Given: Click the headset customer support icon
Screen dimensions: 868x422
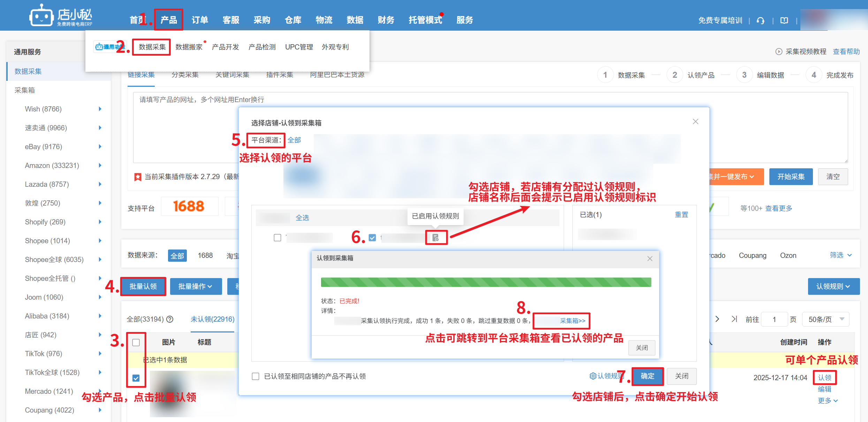Looking at the screenshot, I should coord(760,21).
